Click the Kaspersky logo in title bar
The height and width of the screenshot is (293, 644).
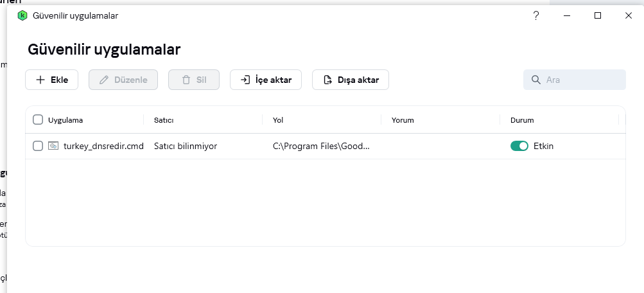pyautogui.click(x=22, y=15)
